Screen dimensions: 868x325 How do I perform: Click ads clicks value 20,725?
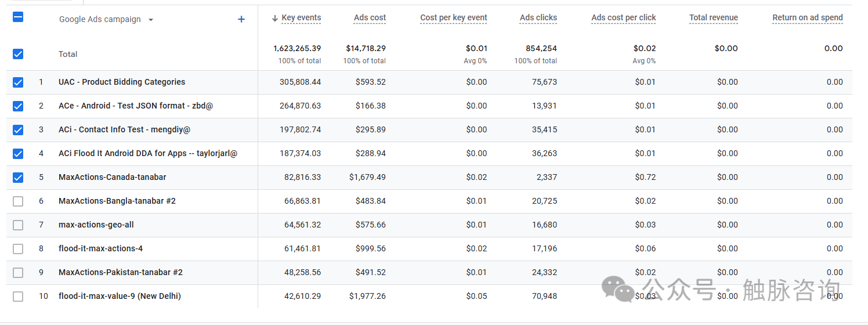pyautogui.click(x=544, y=201)
